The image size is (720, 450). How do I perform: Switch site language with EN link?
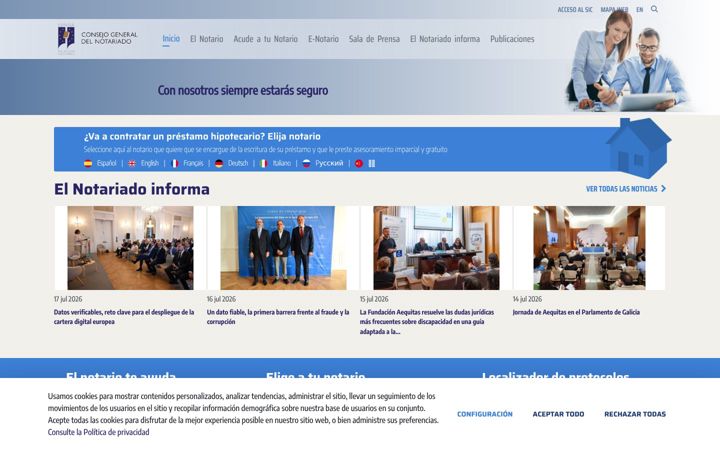tap(640, 10)
